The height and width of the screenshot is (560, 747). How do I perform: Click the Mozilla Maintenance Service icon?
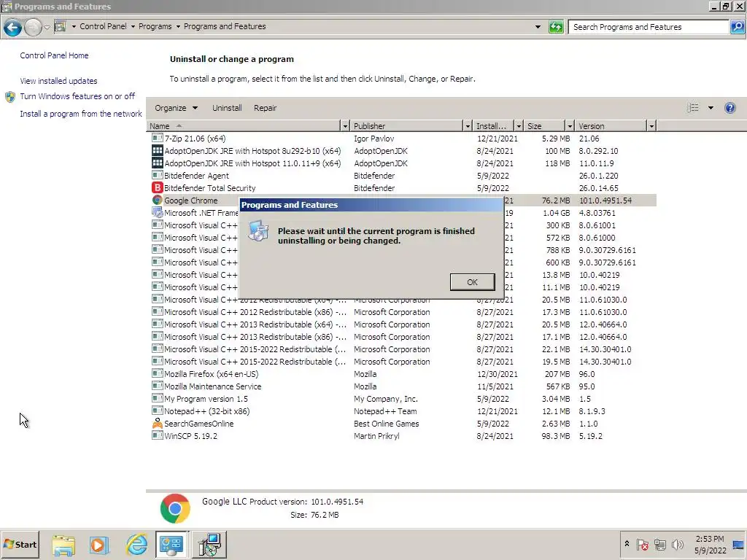point(158,386)
